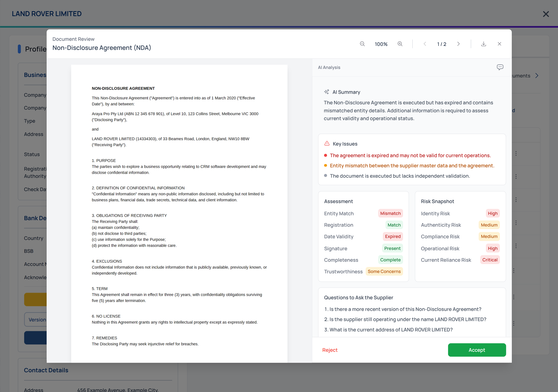The height and width of the screenshot is (392, 558).
Task: Click the AI Summary heading
Action: point(346,92)
